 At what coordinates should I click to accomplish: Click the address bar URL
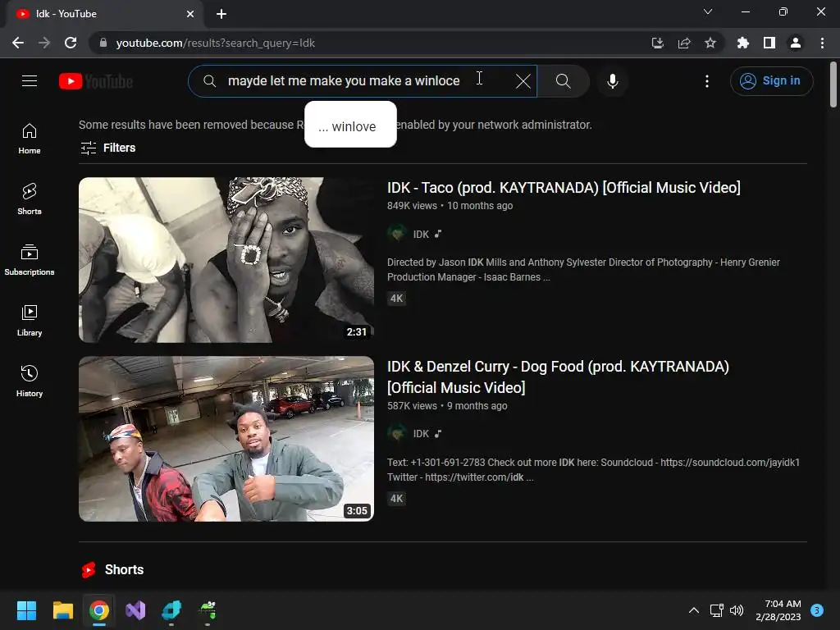coord(216,43)
